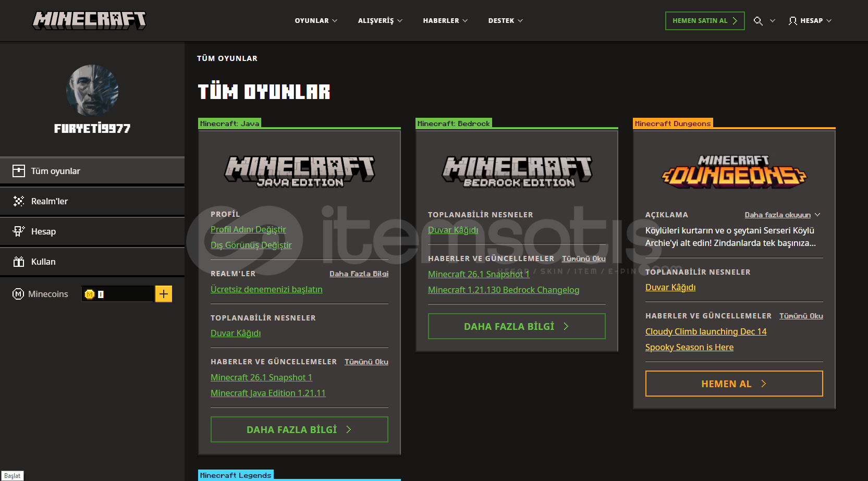Viewport: 868px width, 481px height.
Task: Expand the chevron next to search icon
Action: click(x=773, y=21)
